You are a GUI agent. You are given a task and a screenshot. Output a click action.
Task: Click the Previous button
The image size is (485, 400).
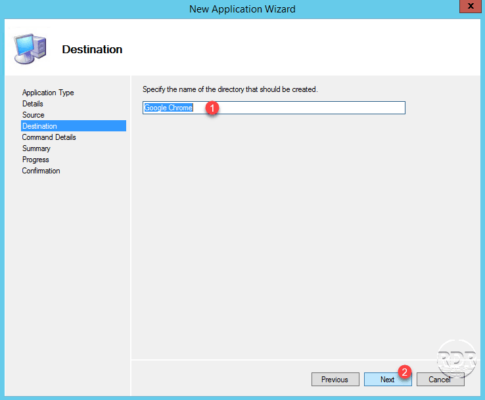(335, 379)
